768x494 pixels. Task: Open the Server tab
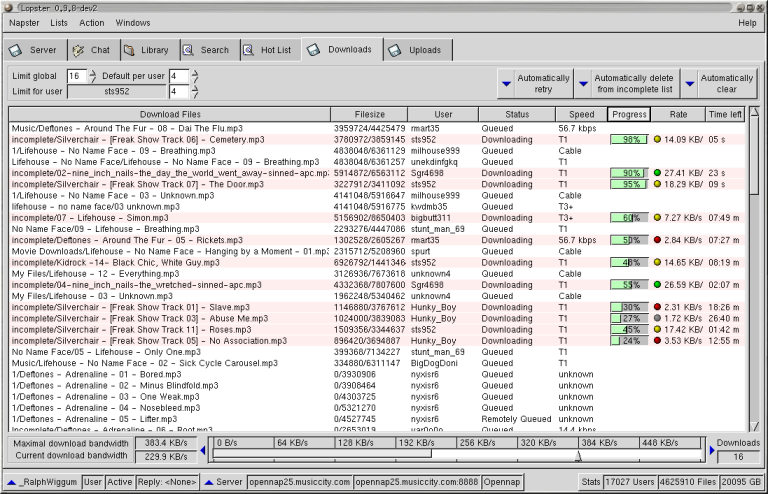(34, 50)
